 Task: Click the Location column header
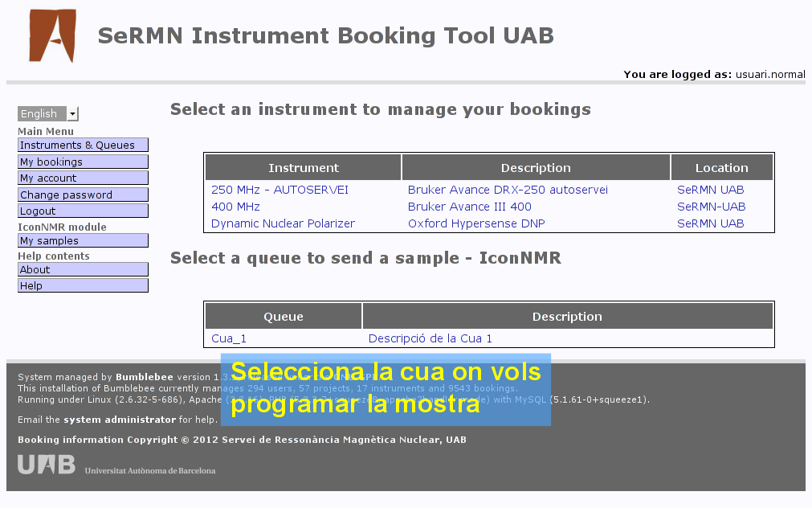(721, 167)
